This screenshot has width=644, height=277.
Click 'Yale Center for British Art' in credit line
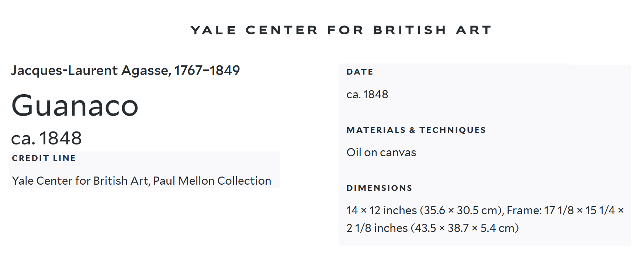(80, 181)
